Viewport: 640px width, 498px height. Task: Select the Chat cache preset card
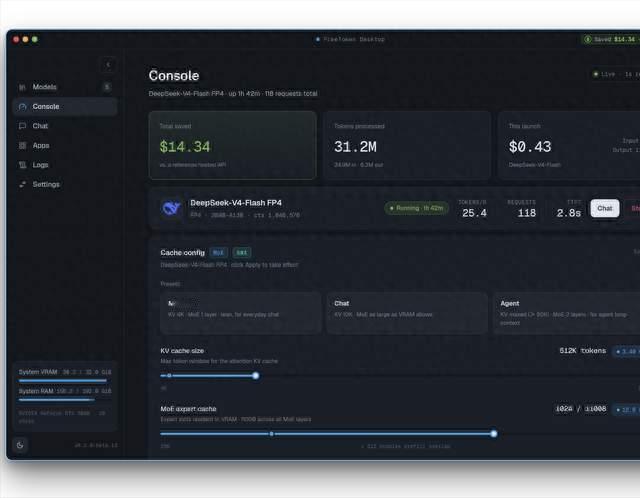(407, 313)
